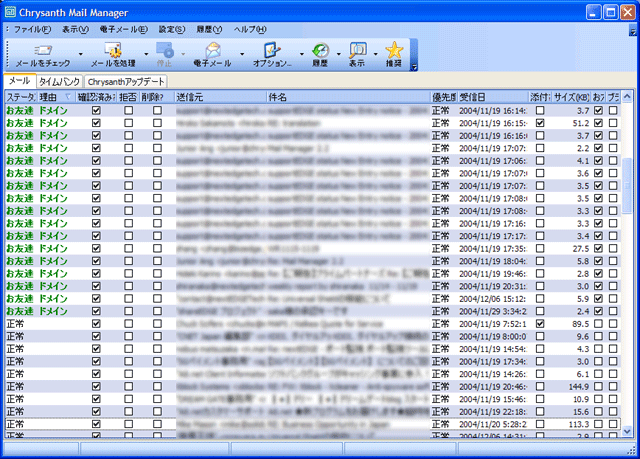The height and width of the screenshot is (459, 640).
Task: Click the 表示 magnifier toolbar icon
Action: click(x=357, y=50)
